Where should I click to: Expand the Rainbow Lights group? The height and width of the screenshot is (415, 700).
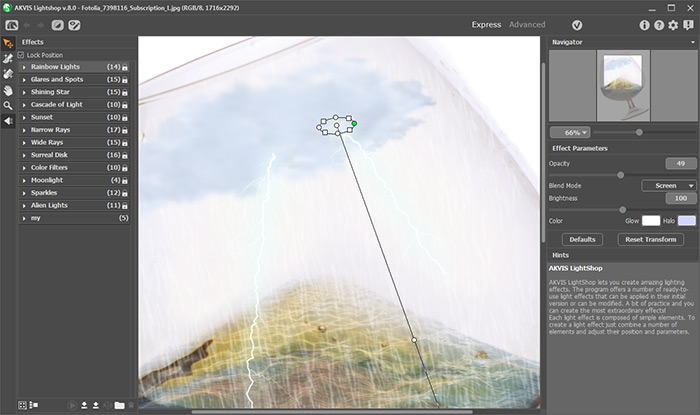[24, 67]
